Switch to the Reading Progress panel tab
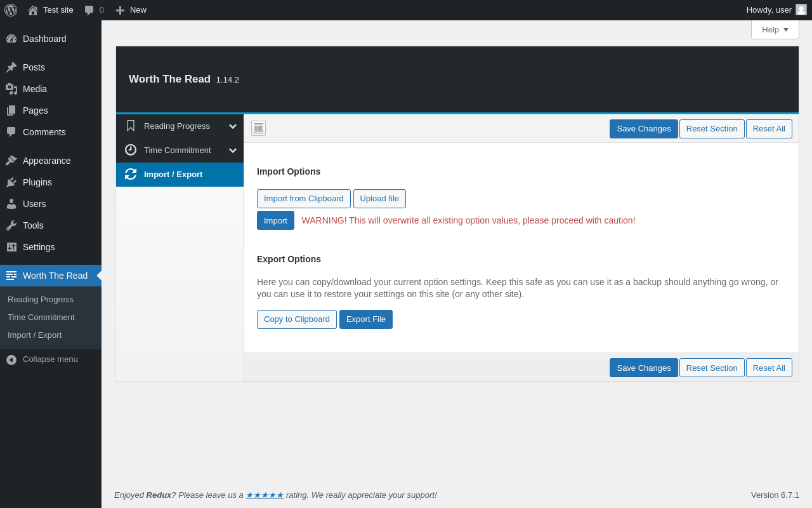This screenshot has height=508, width=812. (x=180, y=126)
